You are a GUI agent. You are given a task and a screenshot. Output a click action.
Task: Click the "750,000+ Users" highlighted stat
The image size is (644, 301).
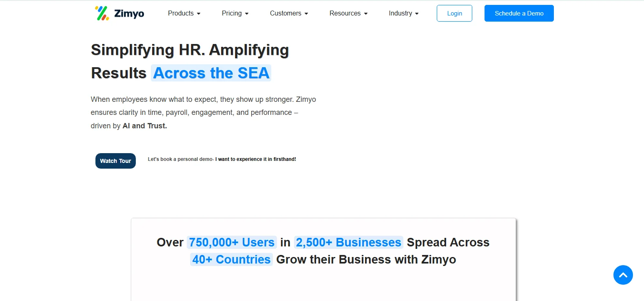tap(232, 242)
